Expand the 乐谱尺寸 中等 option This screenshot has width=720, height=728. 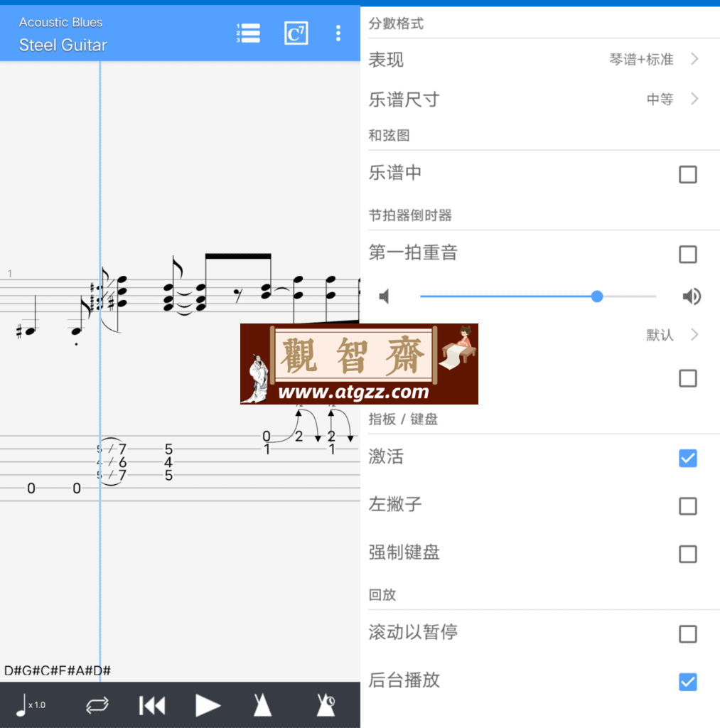click(694, 99)
